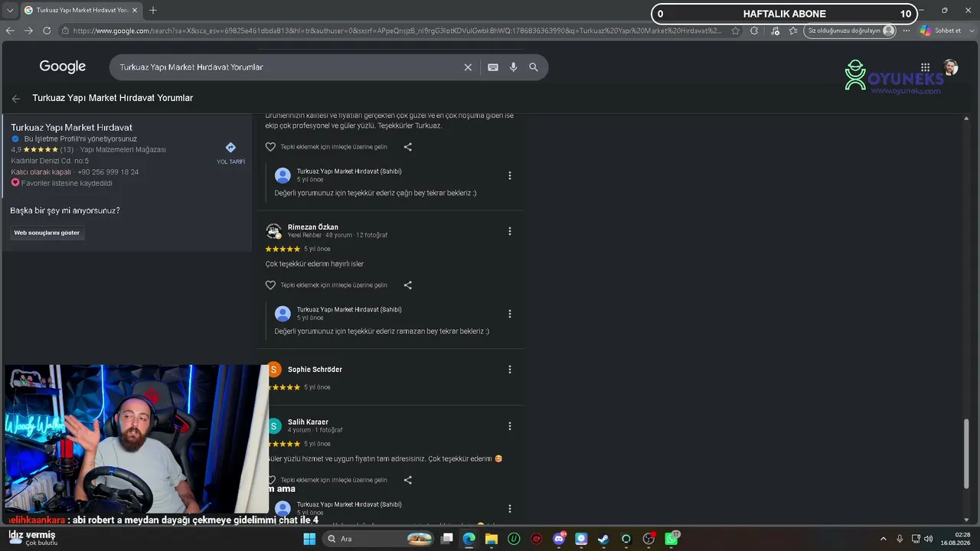Like the review above the çağrı bey reply
Screen dimensions: 980x551
pos(270,147)
